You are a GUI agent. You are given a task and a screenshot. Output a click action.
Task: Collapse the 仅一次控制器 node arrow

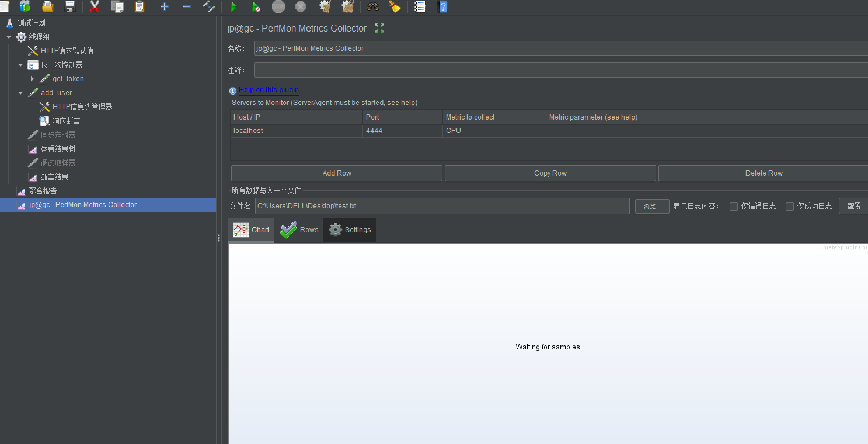pos(20,65)
